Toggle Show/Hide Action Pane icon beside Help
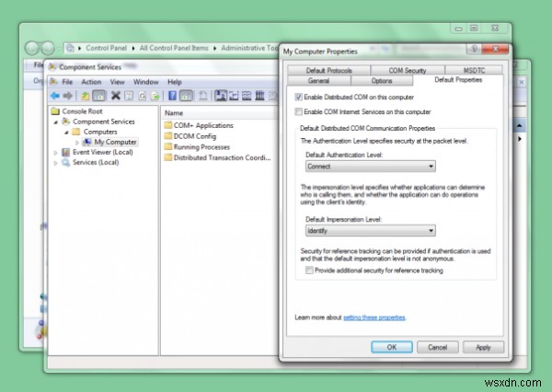Viewport: 552px width, 392px height. 186,96
